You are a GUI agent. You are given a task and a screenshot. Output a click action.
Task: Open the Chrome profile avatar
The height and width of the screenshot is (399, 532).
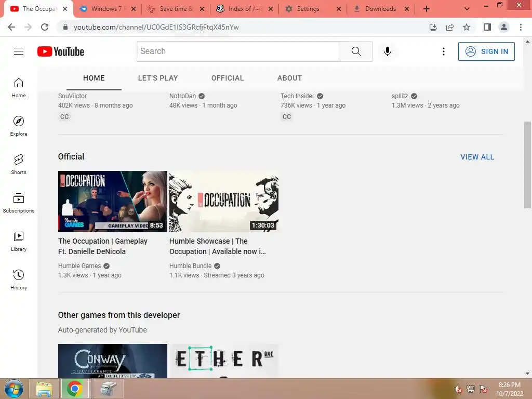coord(504,27)
